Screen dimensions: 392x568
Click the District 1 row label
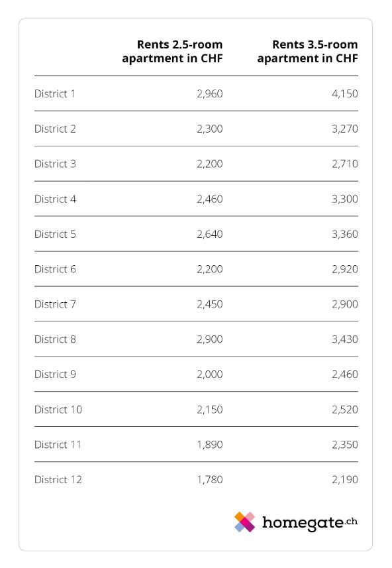coord(55,94)
